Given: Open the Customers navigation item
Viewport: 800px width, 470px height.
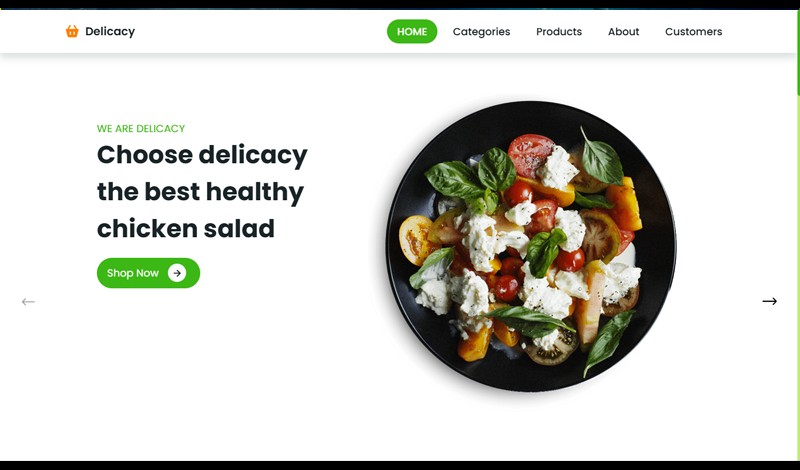Looking at the screenshot, I should coord(693,32).
